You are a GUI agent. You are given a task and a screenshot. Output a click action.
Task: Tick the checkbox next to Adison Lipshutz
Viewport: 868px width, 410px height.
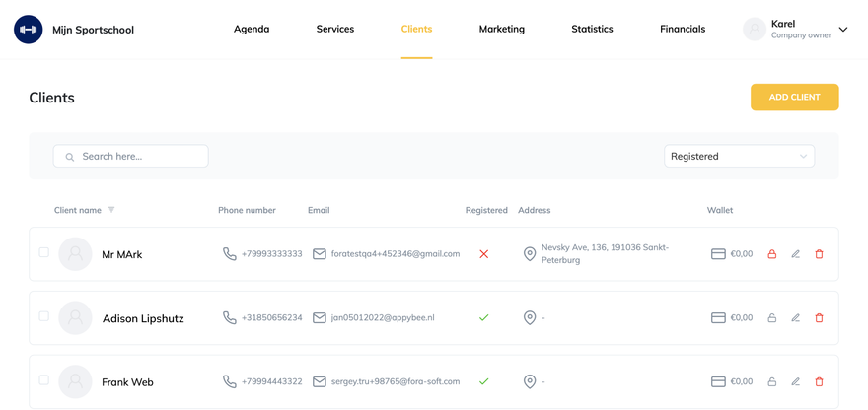(x=43, y=316)
